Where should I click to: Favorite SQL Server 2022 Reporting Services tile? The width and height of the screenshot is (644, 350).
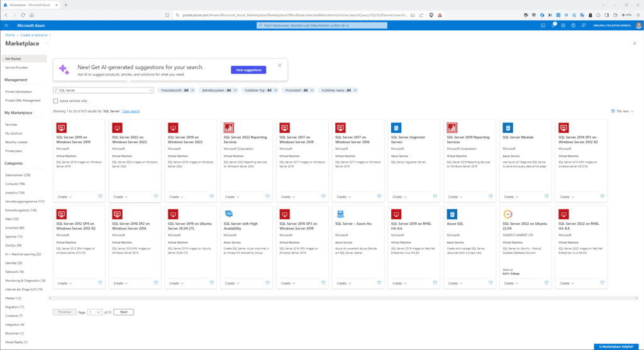click(x=268, y=197)
